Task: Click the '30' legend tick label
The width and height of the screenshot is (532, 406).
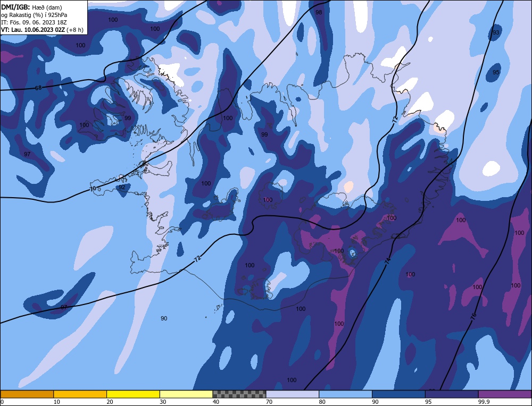Action: pyautogui.click(x=163, y=402)
